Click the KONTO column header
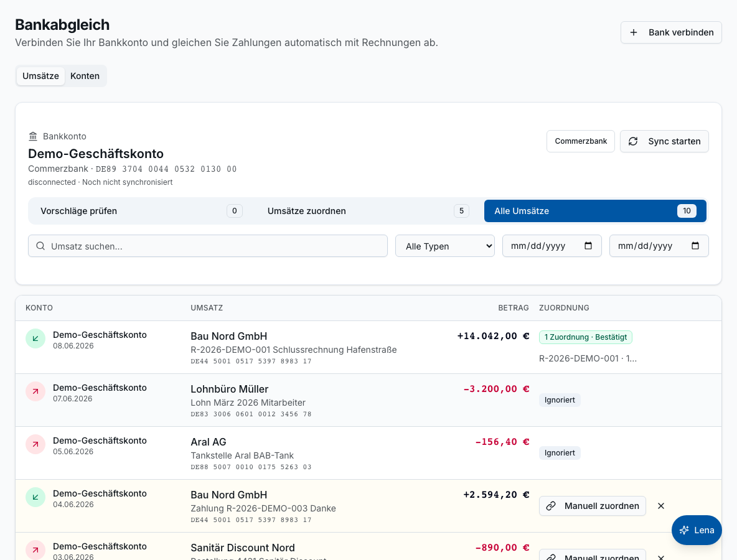 [x=39, y=308]
